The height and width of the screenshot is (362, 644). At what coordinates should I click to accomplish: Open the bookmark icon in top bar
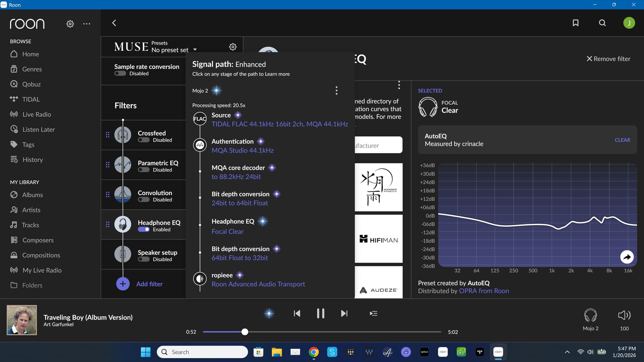[576, 23]
